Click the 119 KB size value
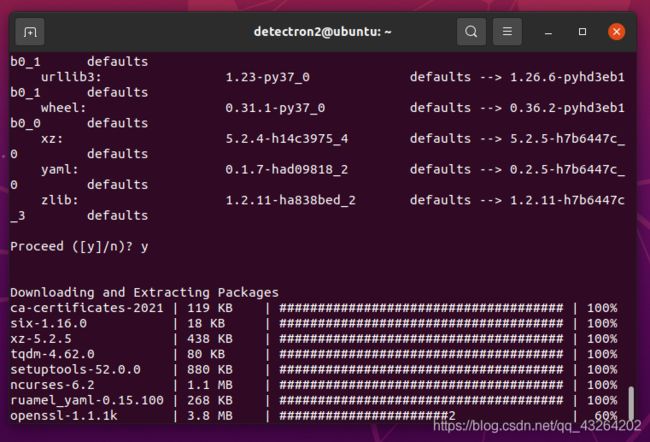 [x=210, y=308]
